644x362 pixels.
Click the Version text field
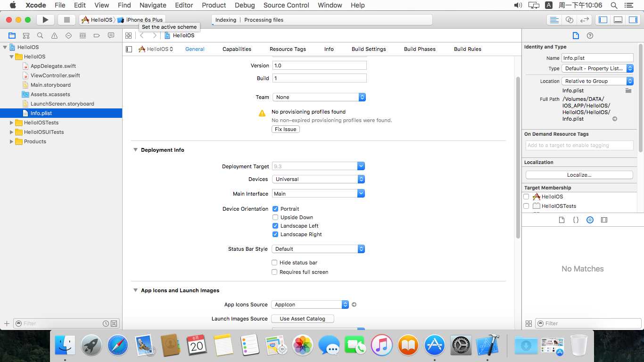point(319,66)
